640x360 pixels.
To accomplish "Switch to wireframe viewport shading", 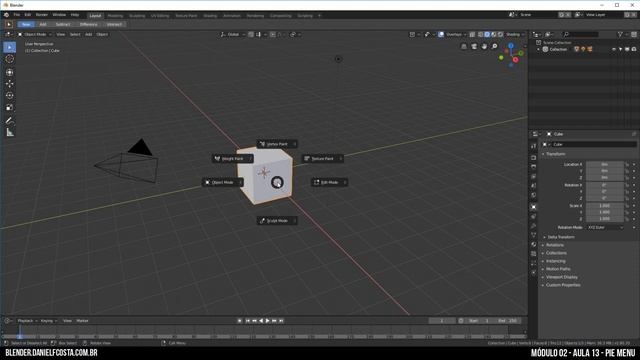I will (x=480, y=35).
